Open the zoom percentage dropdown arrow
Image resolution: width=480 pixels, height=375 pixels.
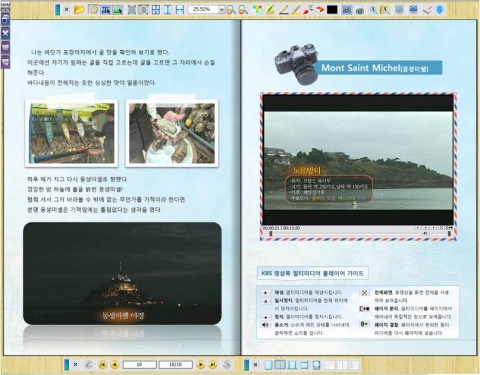222,10
